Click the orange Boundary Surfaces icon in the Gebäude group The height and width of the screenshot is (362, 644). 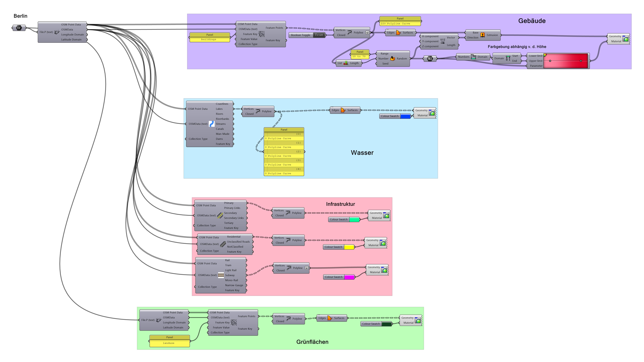click(399, 32)
